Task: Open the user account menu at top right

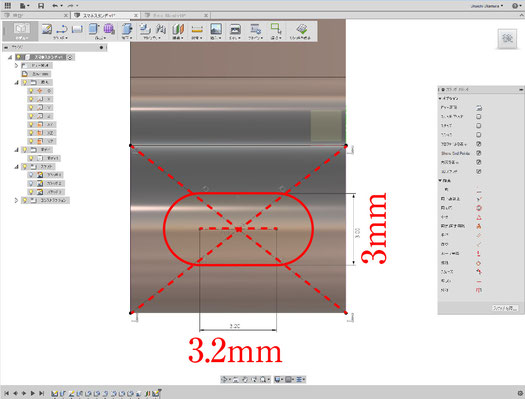Action: (x=486, y=6)
